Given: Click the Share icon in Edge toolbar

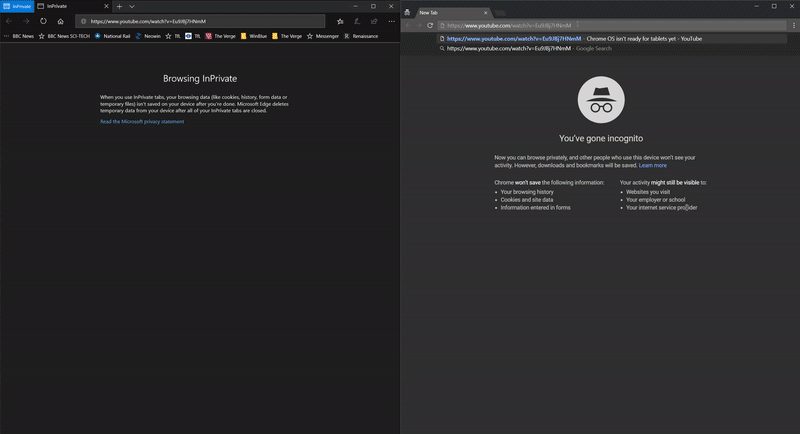Looking at the screenshot, I should tap(374, 21).
